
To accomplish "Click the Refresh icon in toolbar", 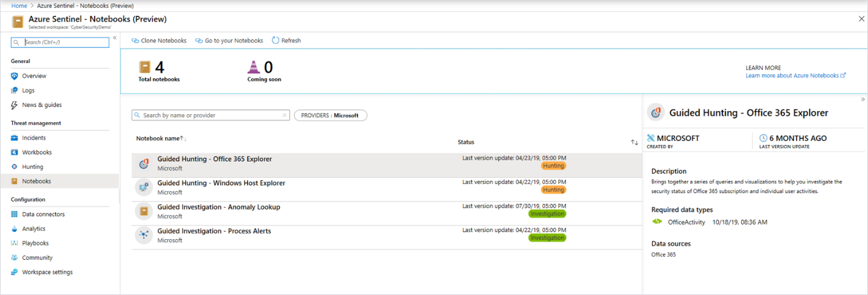I will point(275,41).
